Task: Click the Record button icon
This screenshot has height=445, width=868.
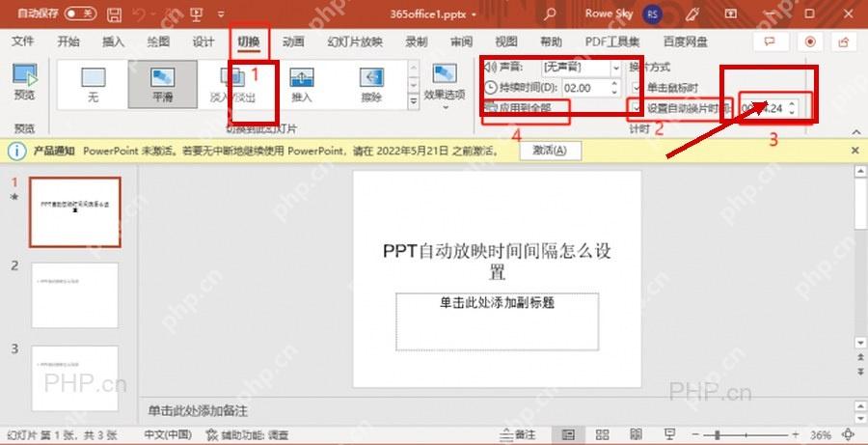Action: 810,42
